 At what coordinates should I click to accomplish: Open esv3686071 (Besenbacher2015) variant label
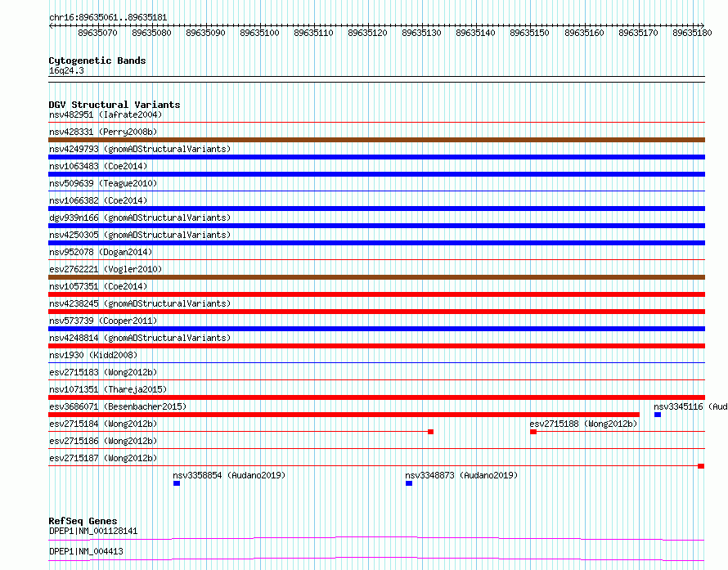point(118,406)
